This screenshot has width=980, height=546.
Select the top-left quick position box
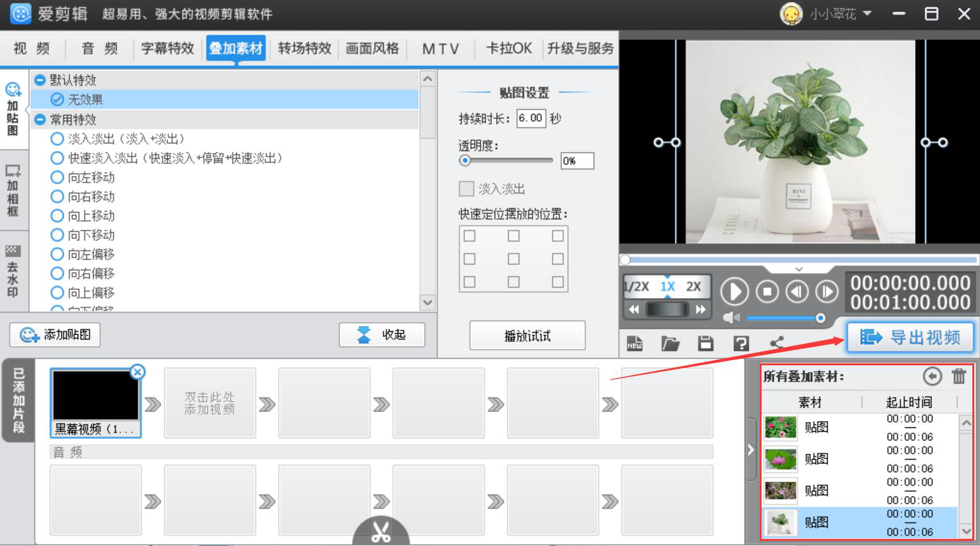[x=470, y=236]
